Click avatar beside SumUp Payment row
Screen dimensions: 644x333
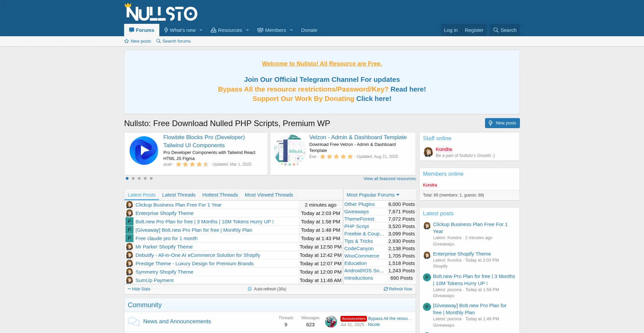(129, 280)
